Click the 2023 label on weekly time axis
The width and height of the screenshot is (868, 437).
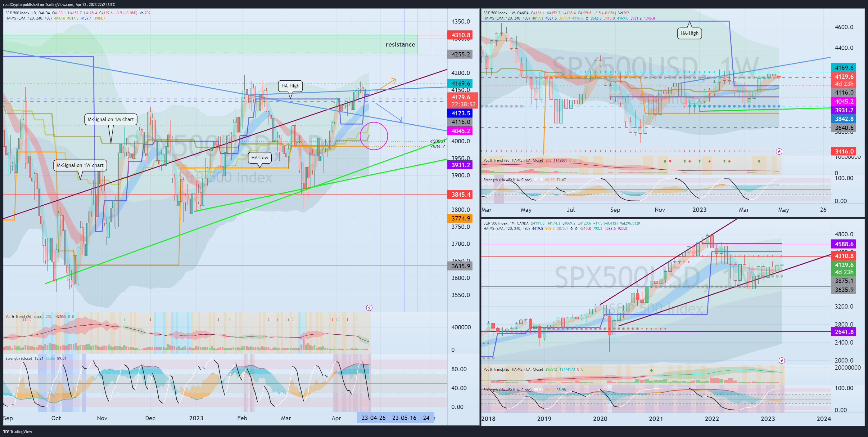pyautogui.click(x=699, y=210)
